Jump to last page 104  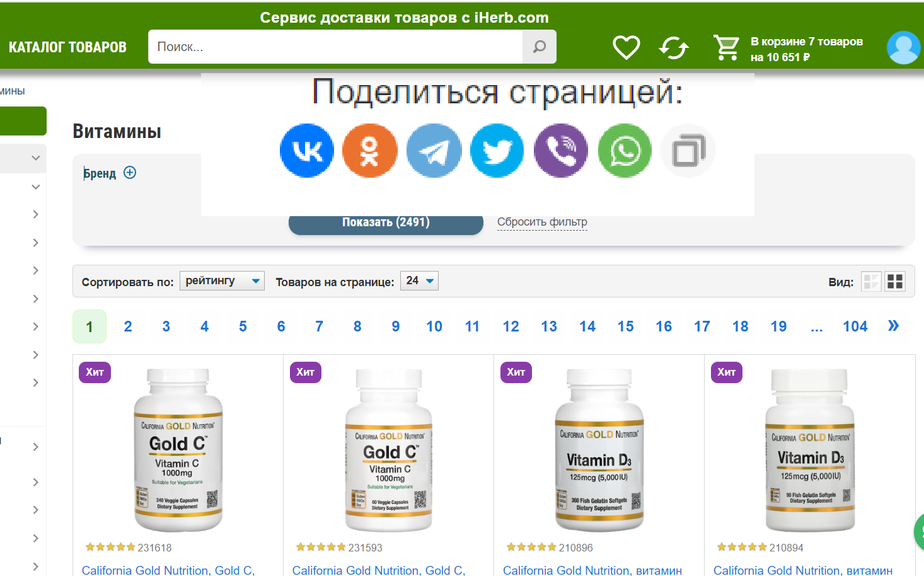[855, 326]
